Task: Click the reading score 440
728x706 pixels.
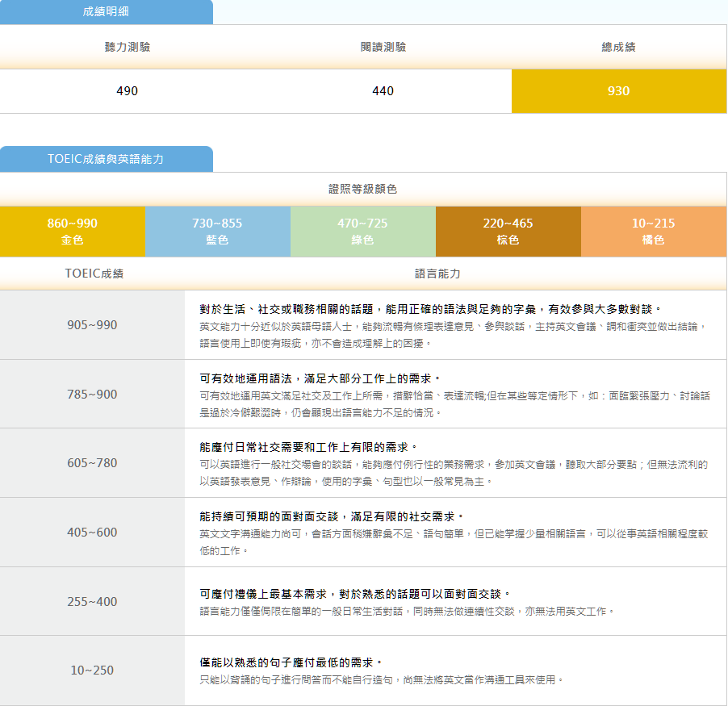Action: (383, 91)
